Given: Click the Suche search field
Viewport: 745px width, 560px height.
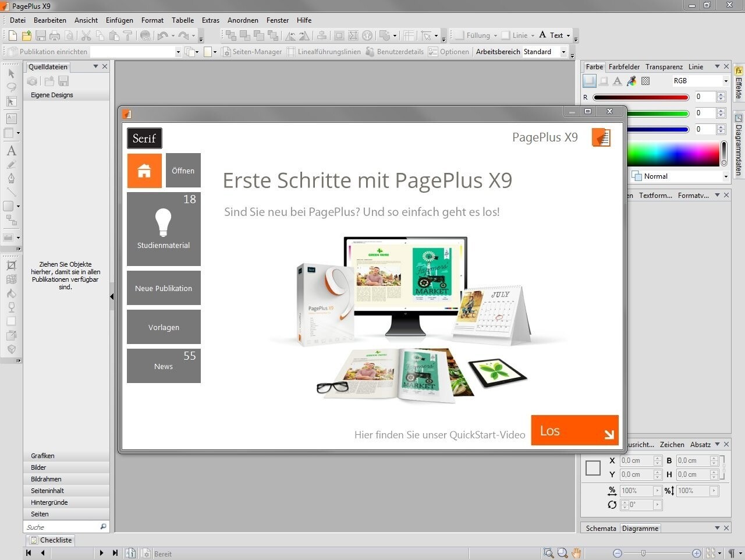Looking at the screenshot, I should click(x=66, y=527).
